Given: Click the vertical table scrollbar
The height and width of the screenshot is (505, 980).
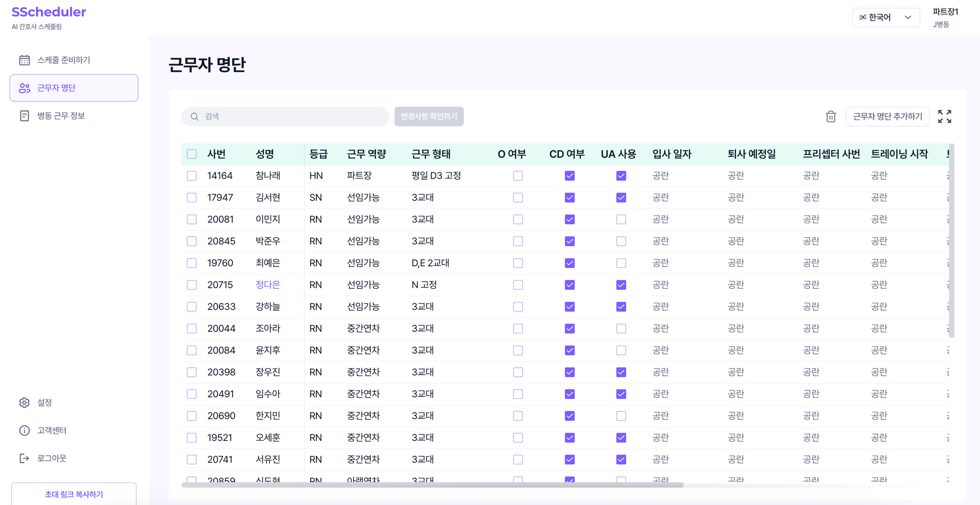Looking at the screenshot, I should tap(952, 241).
